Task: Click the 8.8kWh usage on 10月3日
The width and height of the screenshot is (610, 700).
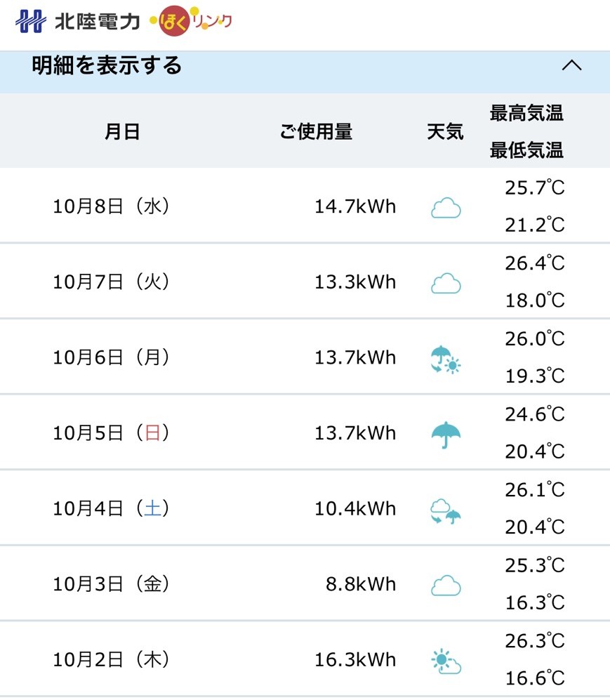Action: click(361, 585)
